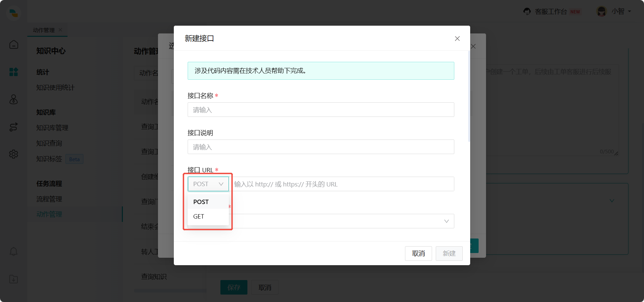This screenshot has height=302, width=644.
Task: Open the notification bell icon
Action: point(14,252)
